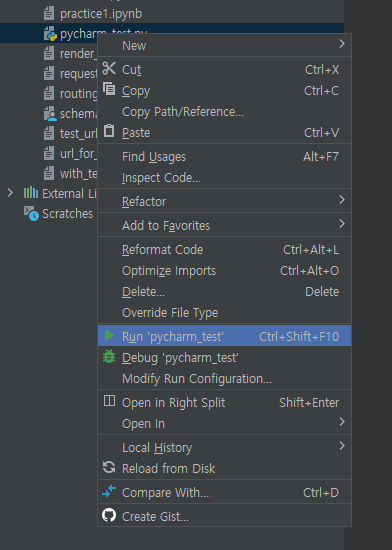Choose Reload from Disk
Image resolution: width=392 pixels, height=550 pixels.
(x=224, y=468)
